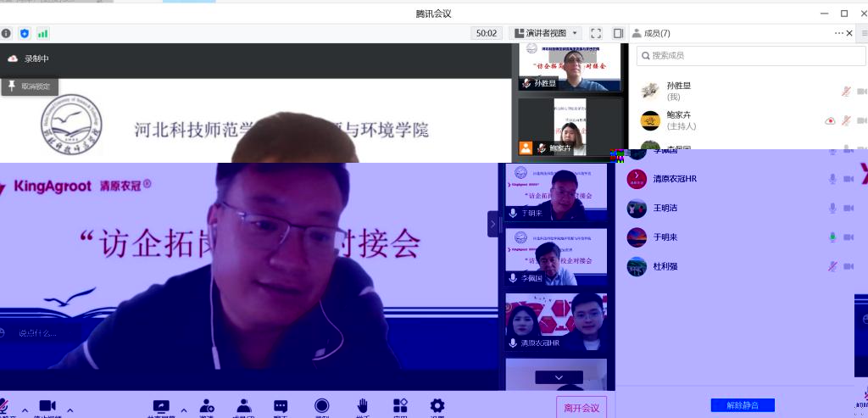This screenshot has width=868, height=418.
Task: Click the 解除静音 unmute button
Action: 743,405
